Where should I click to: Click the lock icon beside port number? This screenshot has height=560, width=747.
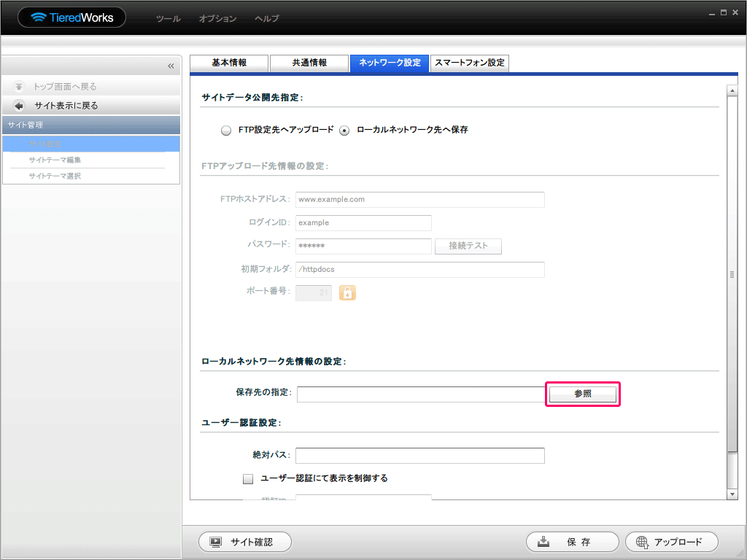[347, 292]
